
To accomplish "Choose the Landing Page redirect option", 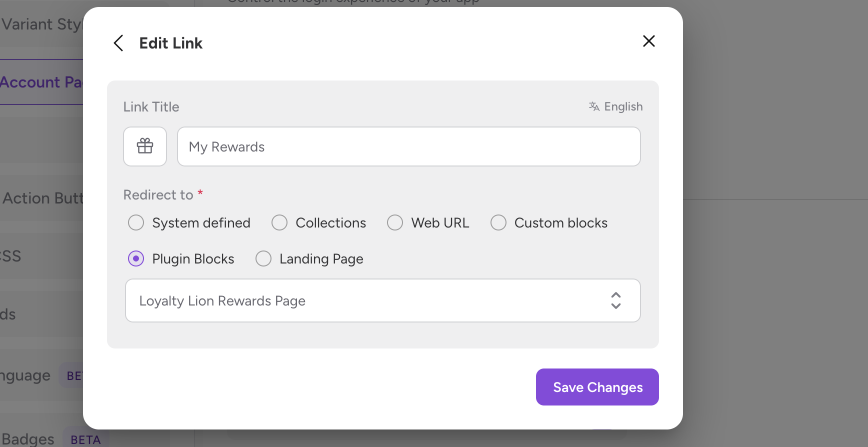I will pyautogui.click(x=263, y=258).
